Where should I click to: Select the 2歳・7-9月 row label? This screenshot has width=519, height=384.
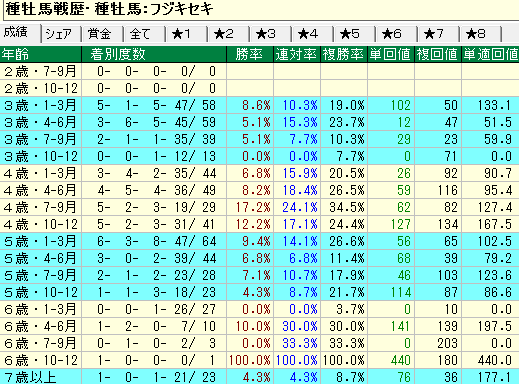[41, 71]
